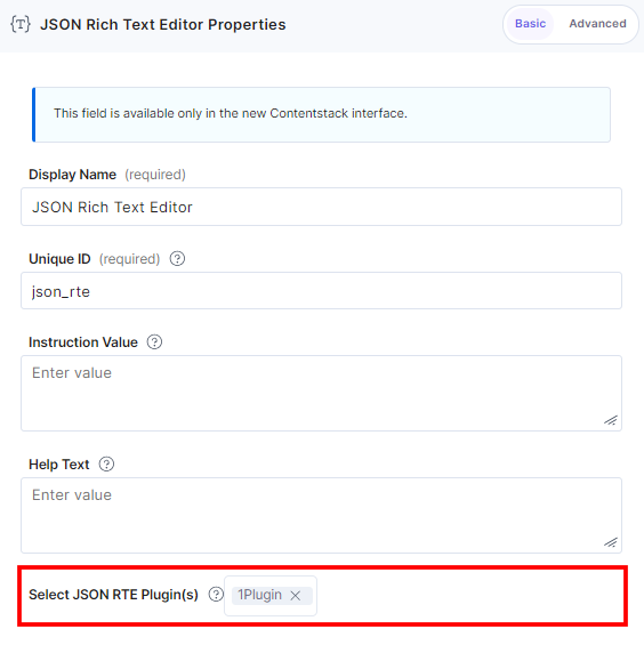
Task: Open the Help Text question mark icon
Action: tap(106, 464)
